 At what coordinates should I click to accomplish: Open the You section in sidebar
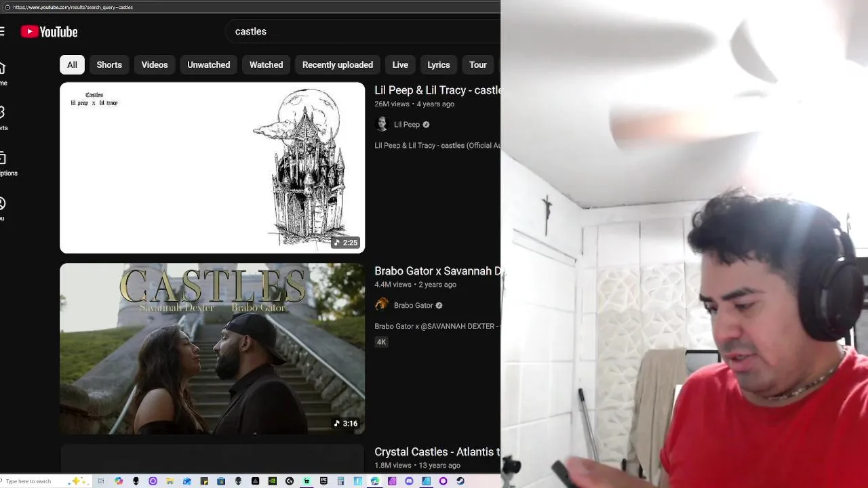3,208
